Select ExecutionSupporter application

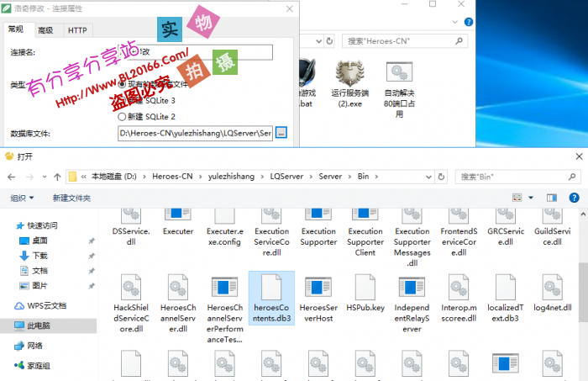click(x=318, y=227)
